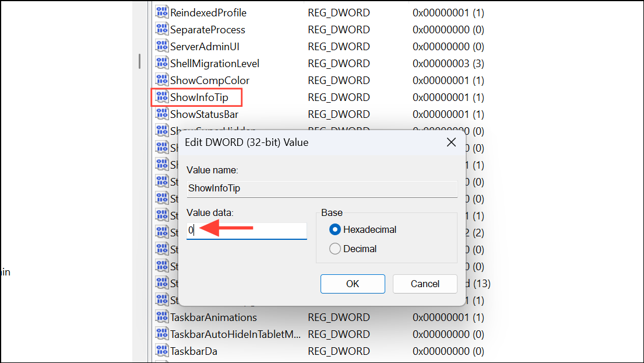Click the DWORD icon beside SeparateProcess
Viewport: 644px width, 363px height.
pyautogui.click(x=161, y=29)
